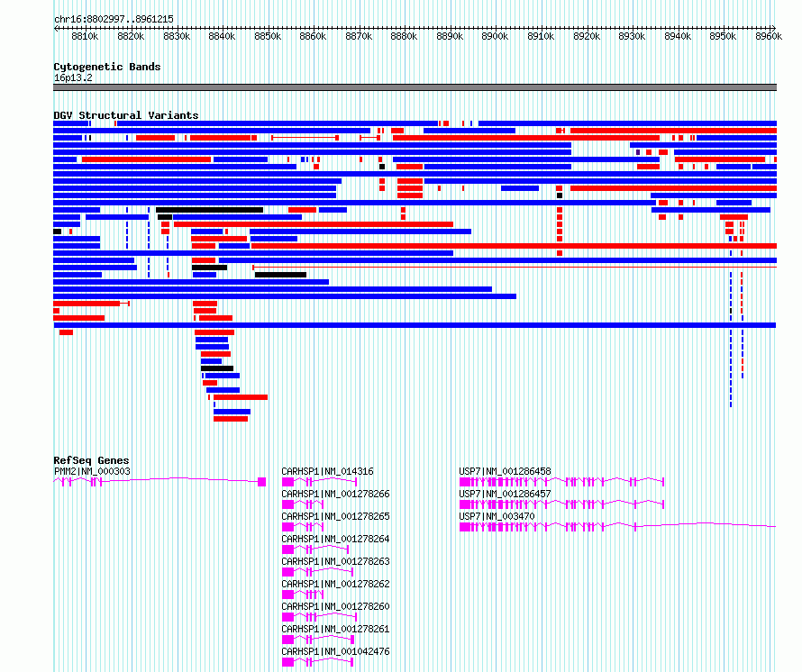The image size is (802, 672).
Task: Click the 16p13.2 band label
Action: (73, 77)
